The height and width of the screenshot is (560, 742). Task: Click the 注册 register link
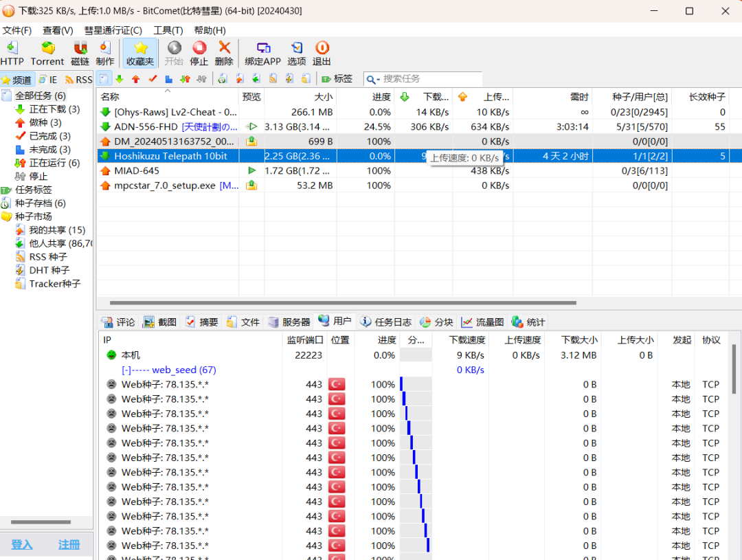[69, 544]
